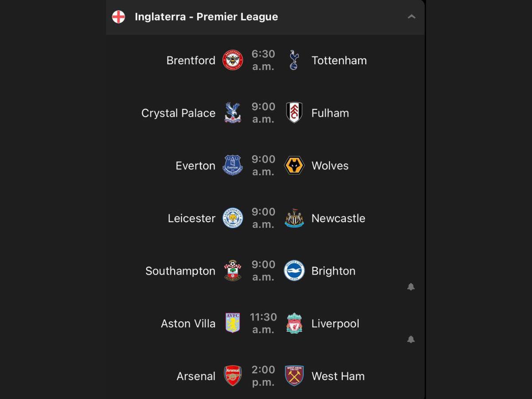This screenshot has width=532, height=399.
Task: Click the Tottenham Hotspur badge
Action: (294, 60)
